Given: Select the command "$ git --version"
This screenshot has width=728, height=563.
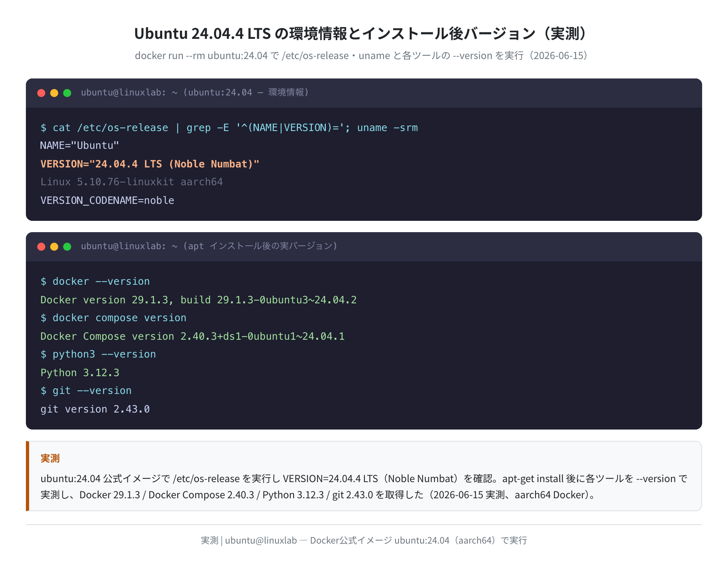Looking at the screenshot, I should coord(86,391).
